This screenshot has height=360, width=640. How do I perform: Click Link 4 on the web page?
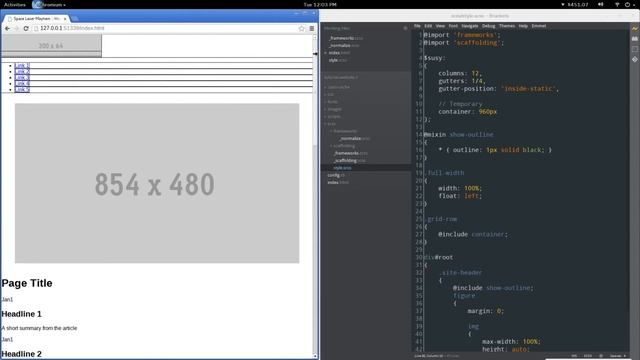[x=22, y=83]
